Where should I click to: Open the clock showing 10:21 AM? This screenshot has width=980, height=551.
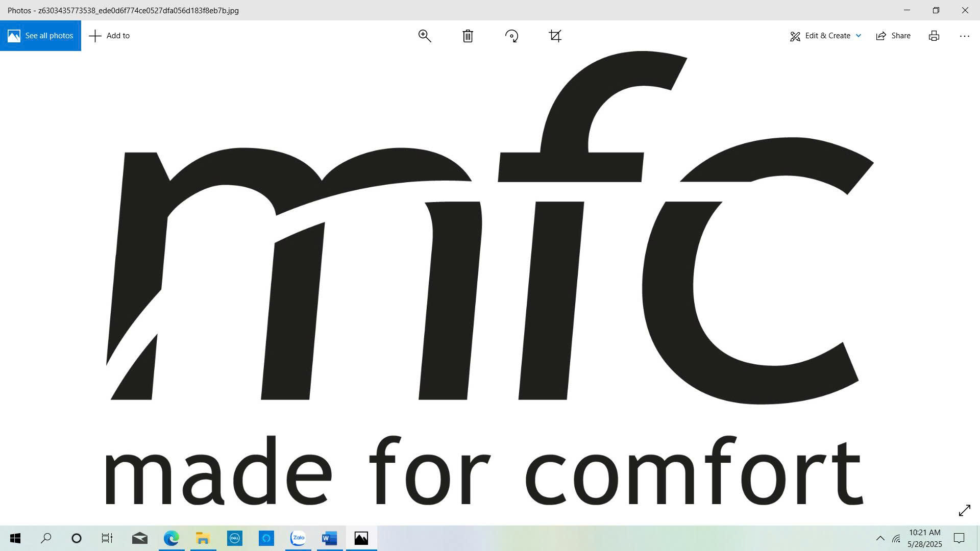click(x=924, y=538)
